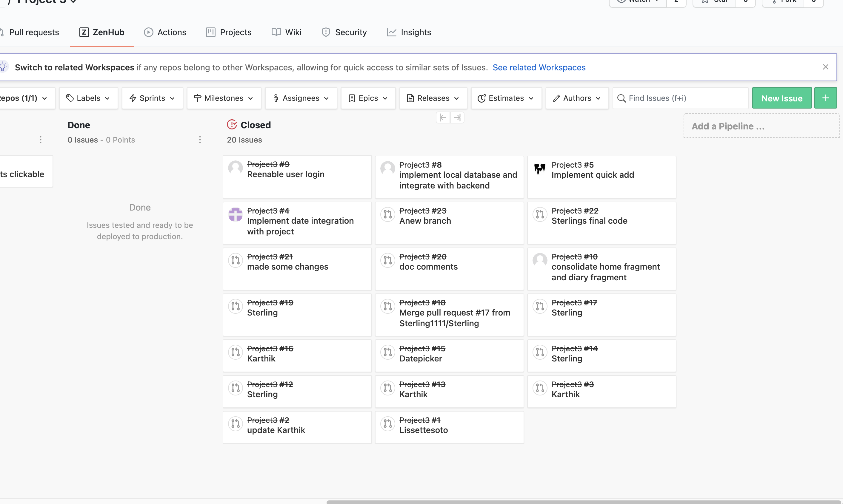Click the pull request icon on #22

click(540, 214)
